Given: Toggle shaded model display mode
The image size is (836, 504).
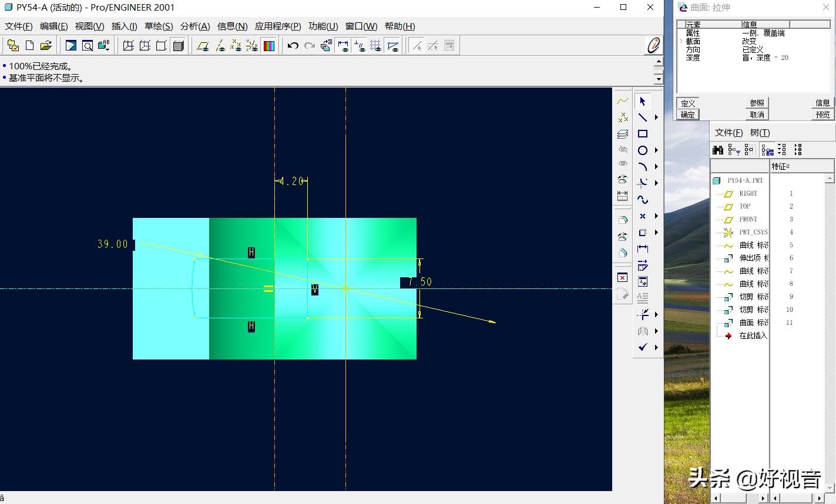Looking at the screenshot, I should [179, 46].
